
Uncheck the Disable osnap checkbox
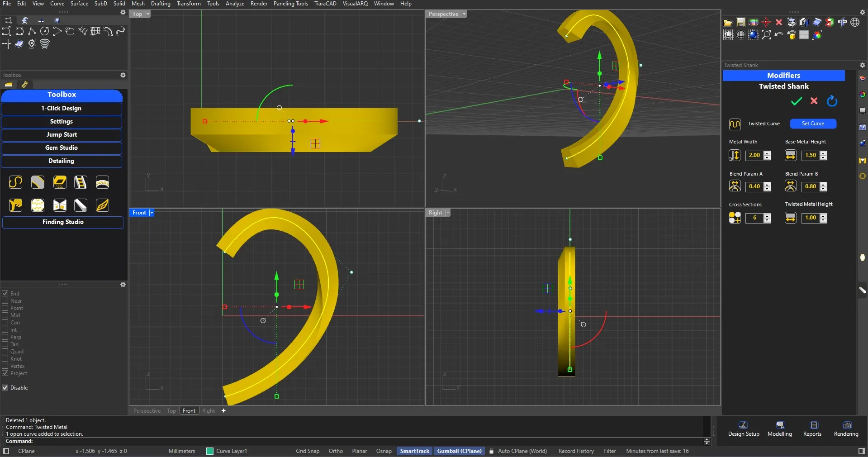click(x=5, y=388)
